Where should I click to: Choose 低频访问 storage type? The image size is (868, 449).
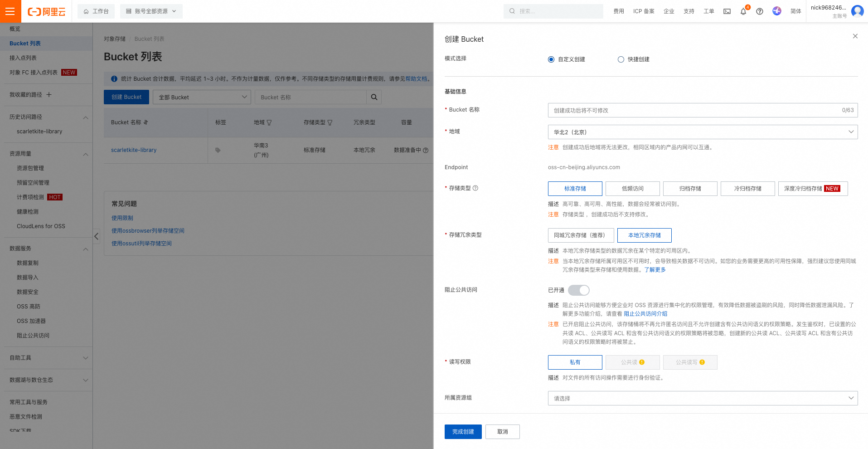point(633,189)
